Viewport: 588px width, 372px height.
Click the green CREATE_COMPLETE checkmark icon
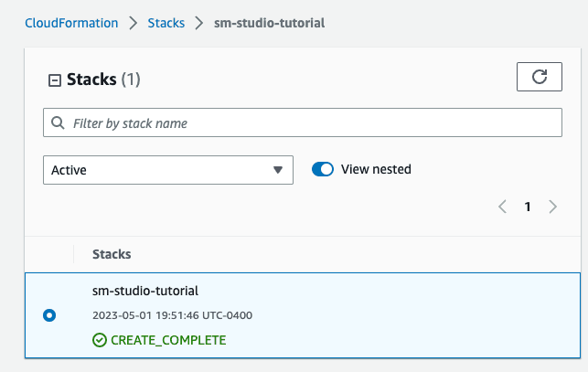pyautogui.click(x=100, y=340)
